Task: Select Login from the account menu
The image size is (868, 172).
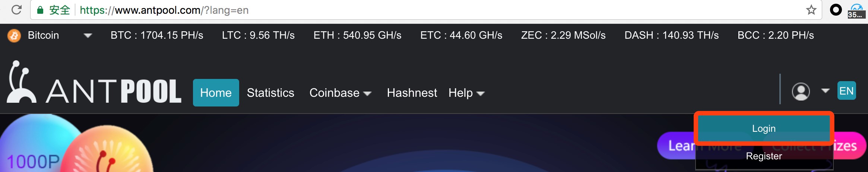Action: (x=764, y=128)
